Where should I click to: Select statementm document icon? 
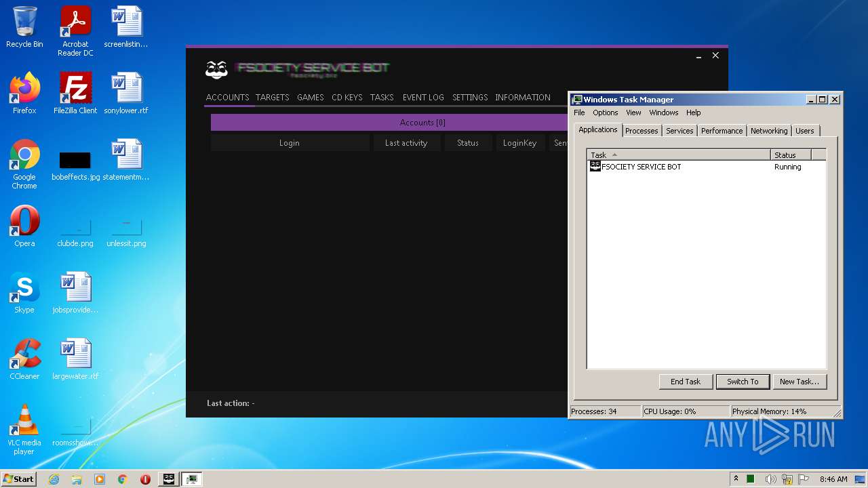pos(126,159)
